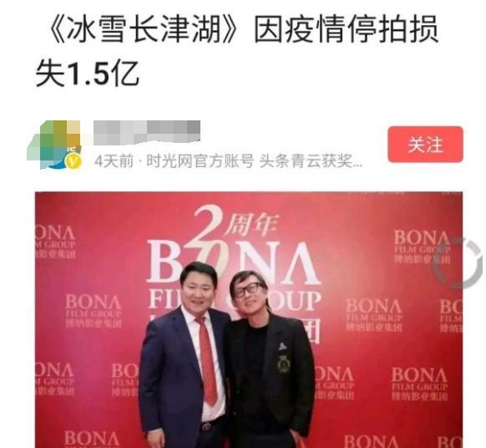Click the 失1.5亿 part of the headline

point(87,74)
